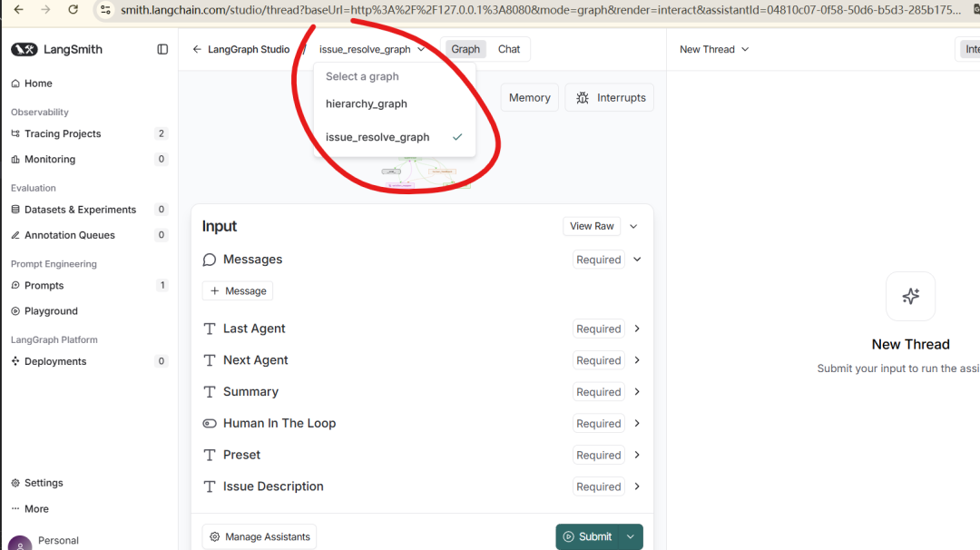Image resolution: width=980 pixels, height=550 pixels.
Task: Open the New Thread dropdown
Action: click(714, 49)
